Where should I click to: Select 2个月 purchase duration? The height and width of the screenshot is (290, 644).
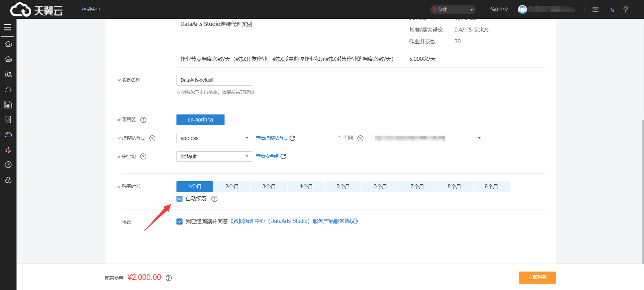pos(232,187)
